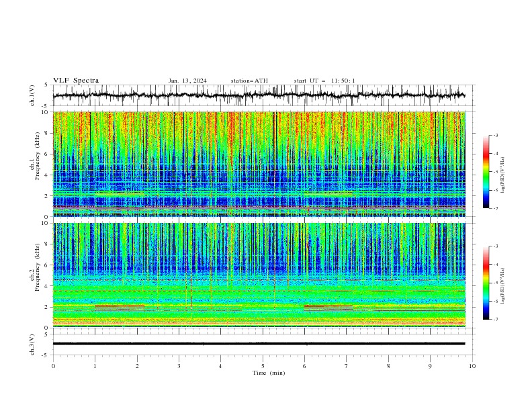This screenshot has height=411, width=532.
Task: Click the "VLF Spectra" plot title
Action: pos(76,81)
